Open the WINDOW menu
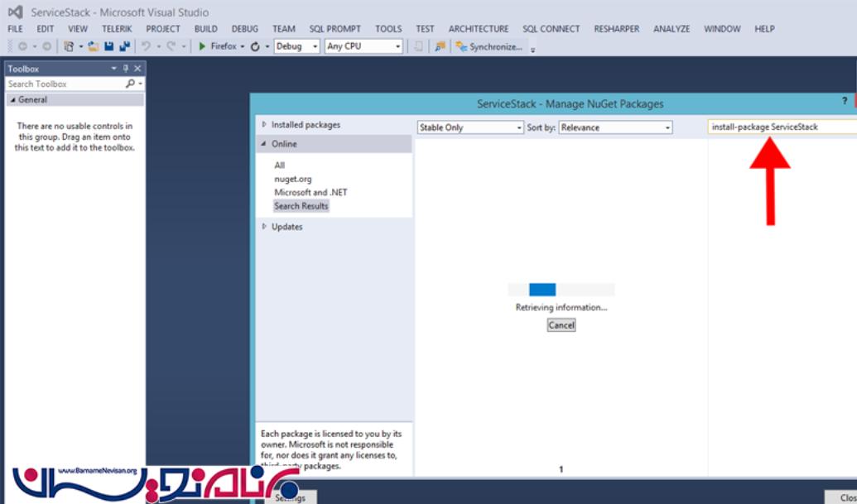This screenshot has height=504, width=857. (x=722, y=28)
